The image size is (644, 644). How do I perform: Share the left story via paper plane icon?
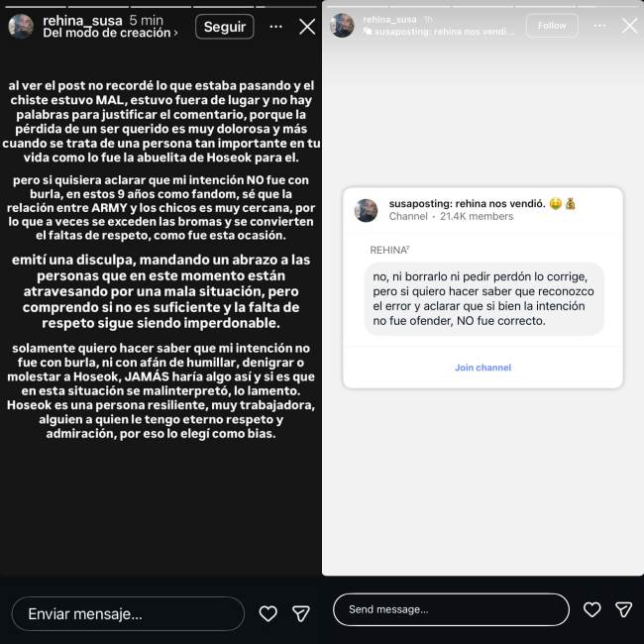pos(300,613)
